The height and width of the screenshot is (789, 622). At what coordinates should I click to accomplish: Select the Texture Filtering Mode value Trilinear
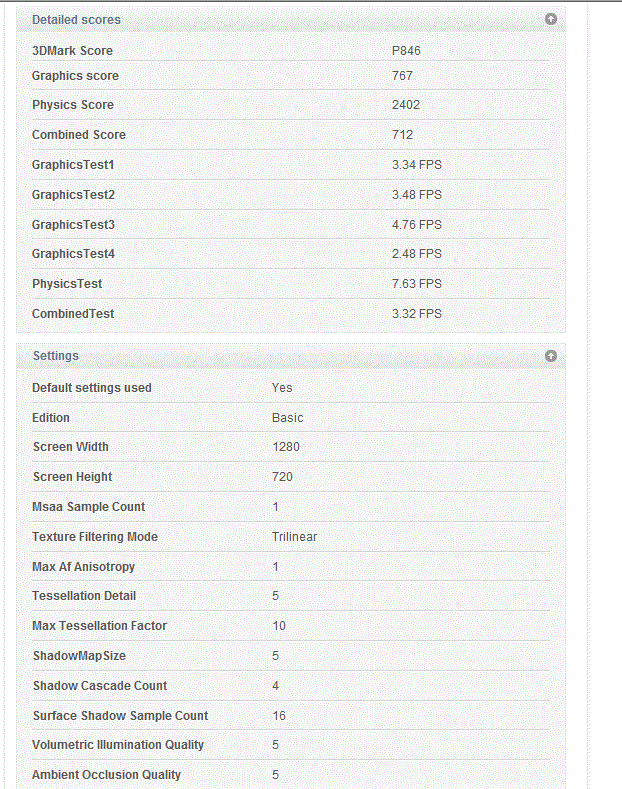pos(294,537)
